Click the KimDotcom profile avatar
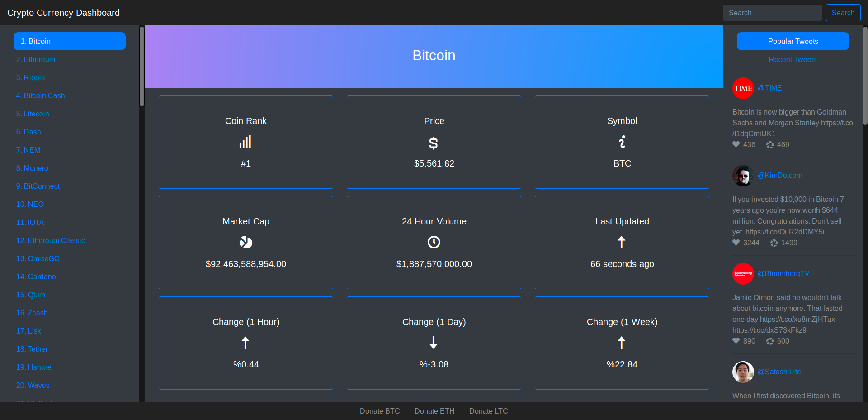This screenshot has height=420, width=868. tap(743, 176)
